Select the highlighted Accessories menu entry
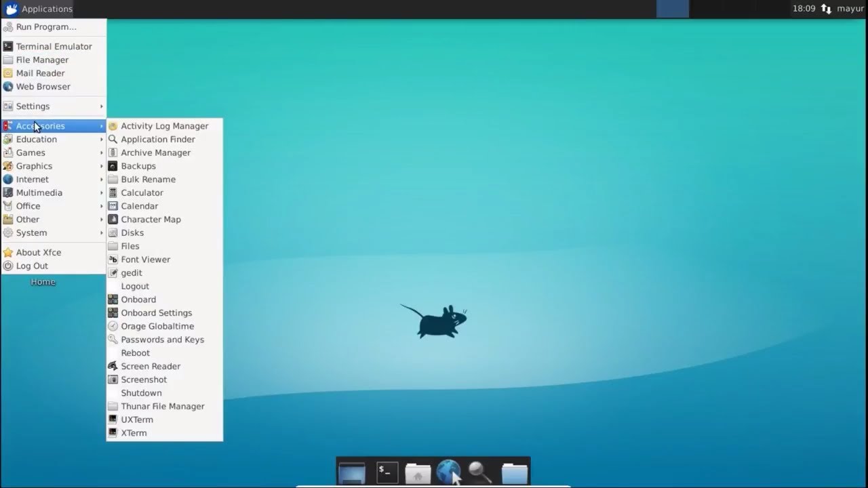Image resolution: width=868 pixels, height=488 pixels. coord(54,126)
